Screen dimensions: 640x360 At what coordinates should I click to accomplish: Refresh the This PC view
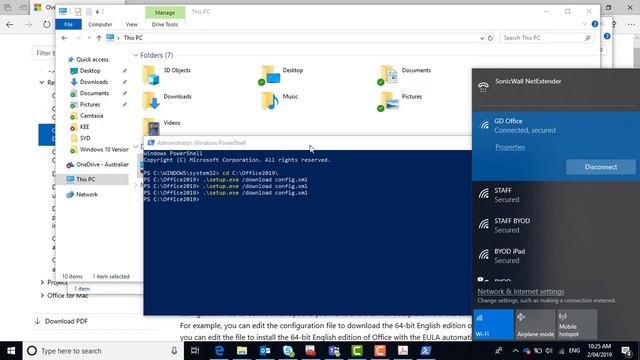point(490,38)
